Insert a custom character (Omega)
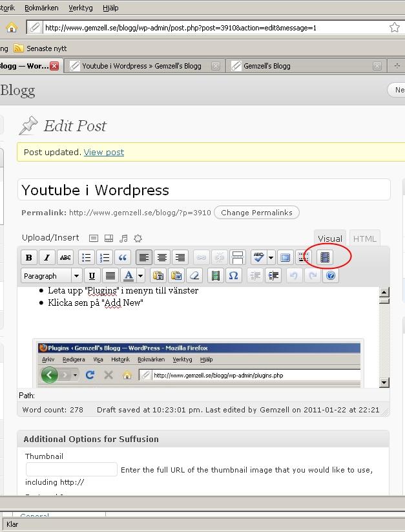This screenshot has height=532, width=405. (234, 276)
